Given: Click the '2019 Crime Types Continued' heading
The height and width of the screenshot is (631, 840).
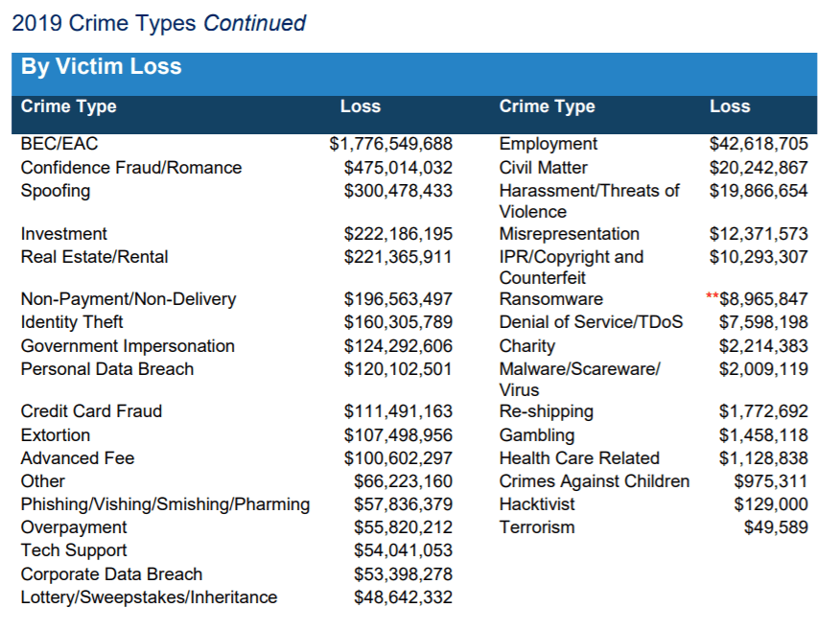Looking at the screenshot, I should pyautogui.click(x=159, y=23).
